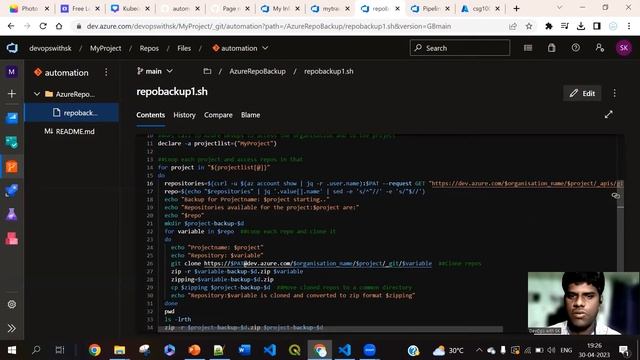Select the repoback file in the tree
The image size is (640, 360).
point(72,113)
